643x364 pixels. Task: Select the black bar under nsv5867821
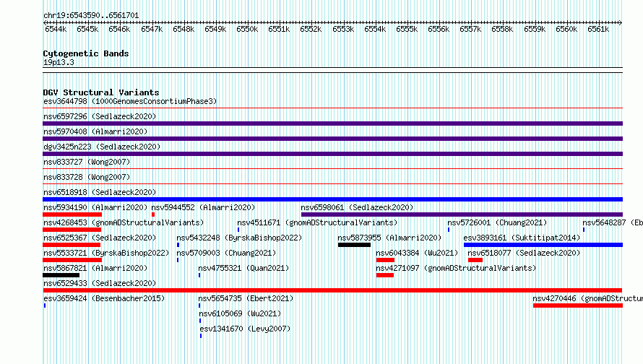(x=61, y=275)
